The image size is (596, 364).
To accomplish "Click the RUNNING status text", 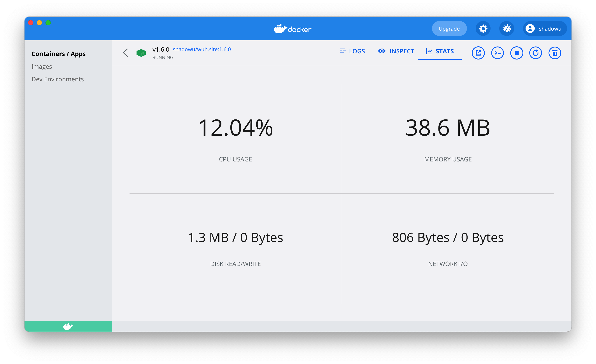I will click(x=163, y=57).
